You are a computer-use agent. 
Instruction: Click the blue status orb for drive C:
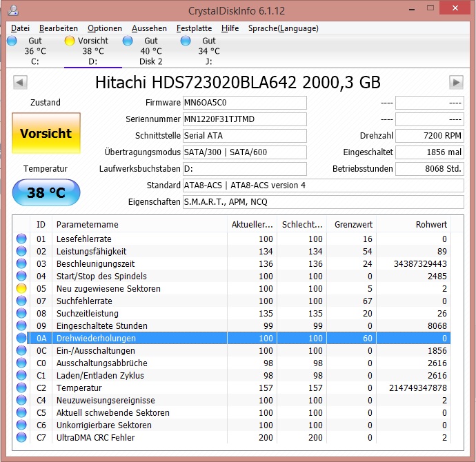point(12,41)
